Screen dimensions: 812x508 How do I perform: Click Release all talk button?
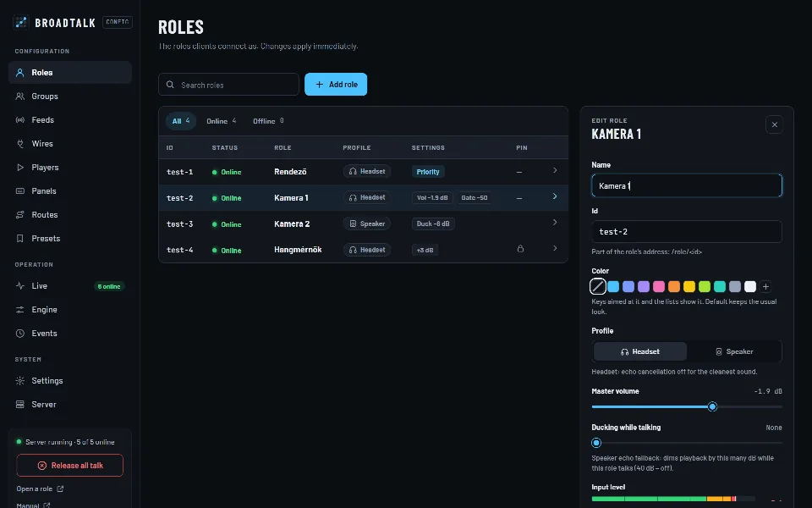(70, 466)
